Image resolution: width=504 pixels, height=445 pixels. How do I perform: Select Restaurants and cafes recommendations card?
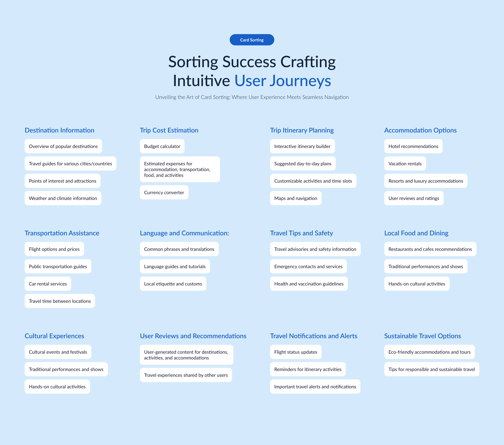(430, 249)
